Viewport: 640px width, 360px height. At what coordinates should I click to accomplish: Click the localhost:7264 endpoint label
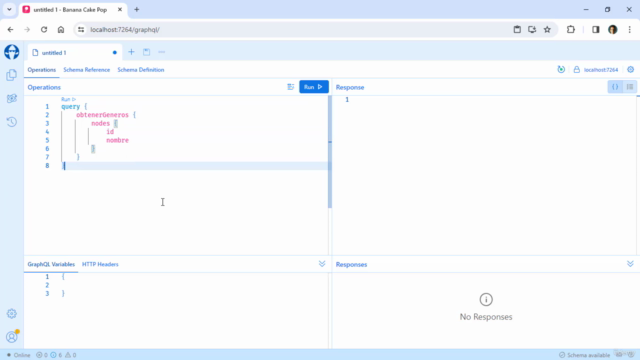click(x=601, y=70)
